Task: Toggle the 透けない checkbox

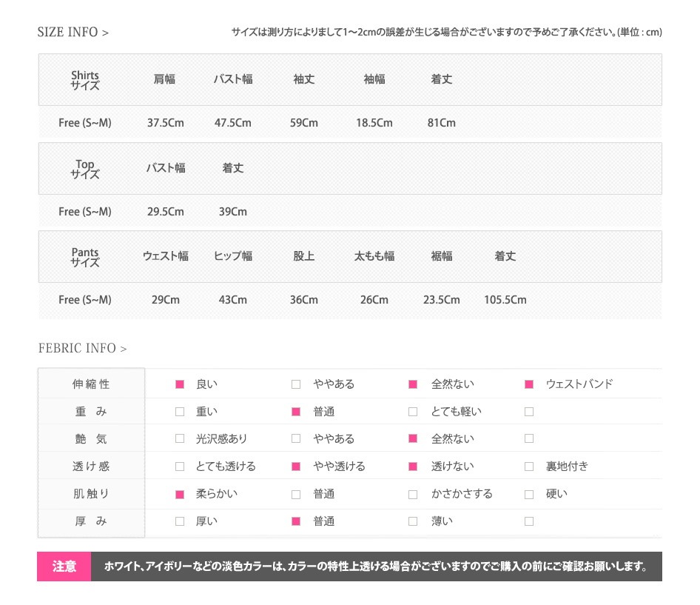Action: point(413,467)
